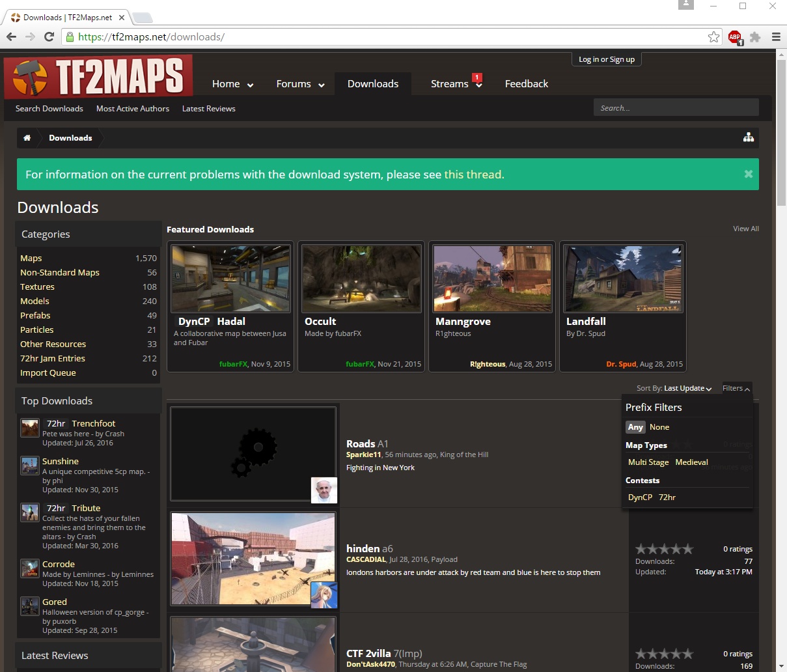Image resolution: width=787 pixels, height=672 pixels.
Task: Click Log in or Sign up
Action: pyautogui.click(x=607, y=59)
